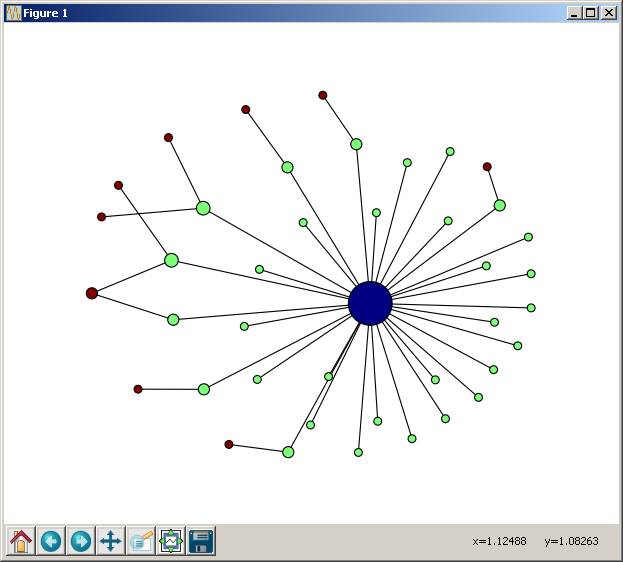Click the large dark blue central hub node

(x=370, y=303)
